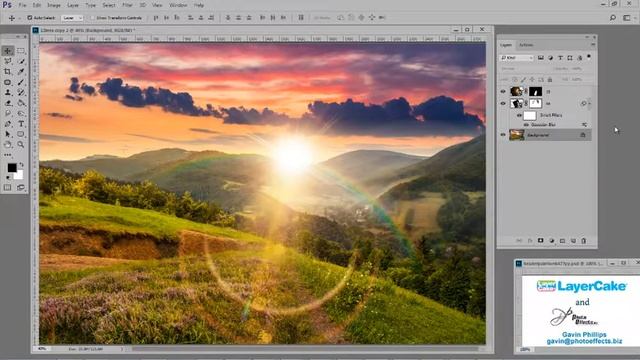The width and height of the screenshot is (640, 360).
Task: Click the horizontal scrollbar of the main document
Action: pyautogui.click(x=304, y=349)
